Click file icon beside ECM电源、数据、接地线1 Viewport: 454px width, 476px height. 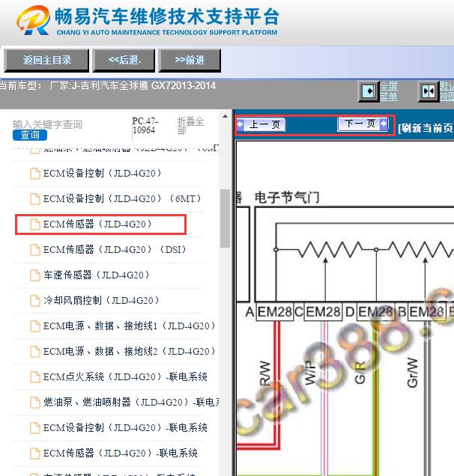35,326
